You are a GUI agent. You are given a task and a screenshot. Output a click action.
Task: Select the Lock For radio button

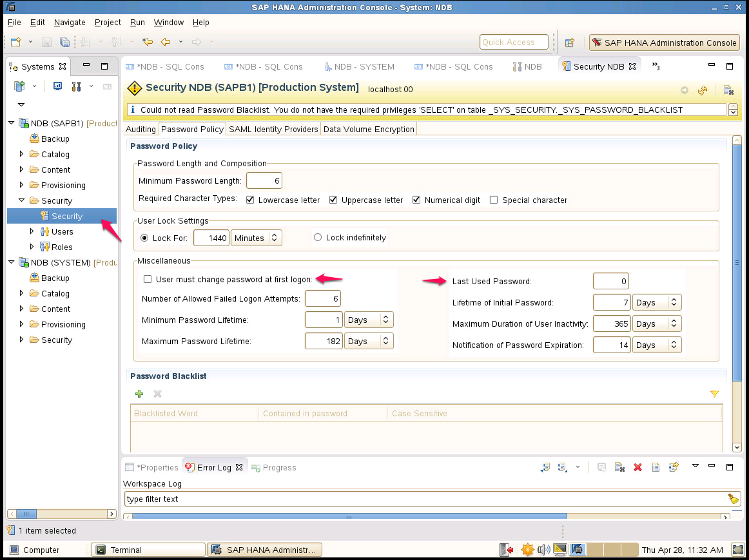click(x=145, y=238)
